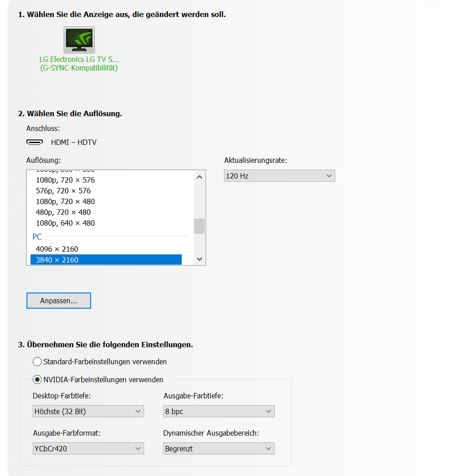Open the Aktualisierungsrate 120 Hz dropdown
461x476 pixels.
(x=279, y=176)
